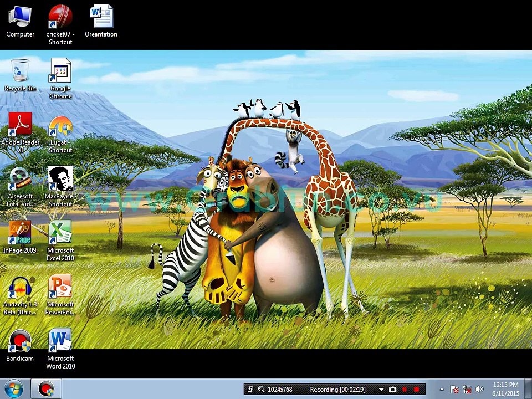Image resolution: width=532 pixels, height=399 pixels.
Task: Open the Action Center flag icon
Action: pyautogui.click(x=454, y=389)
